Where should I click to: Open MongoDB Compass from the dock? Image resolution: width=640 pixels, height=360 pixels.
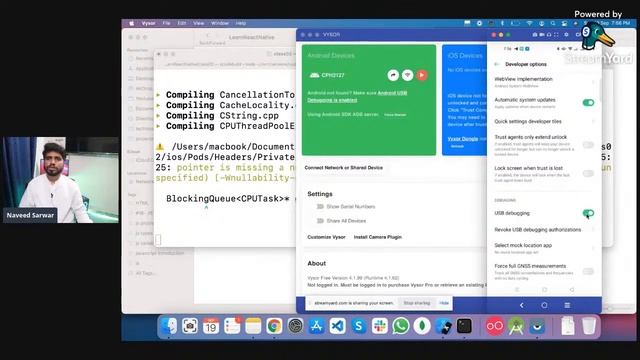coord(422,326)
